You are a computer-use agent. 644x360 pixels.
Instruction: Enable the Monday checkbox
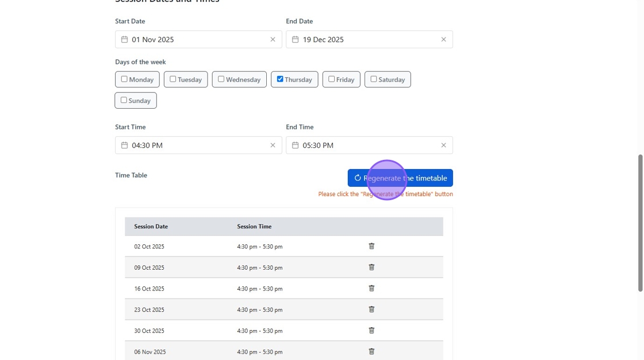124,79
